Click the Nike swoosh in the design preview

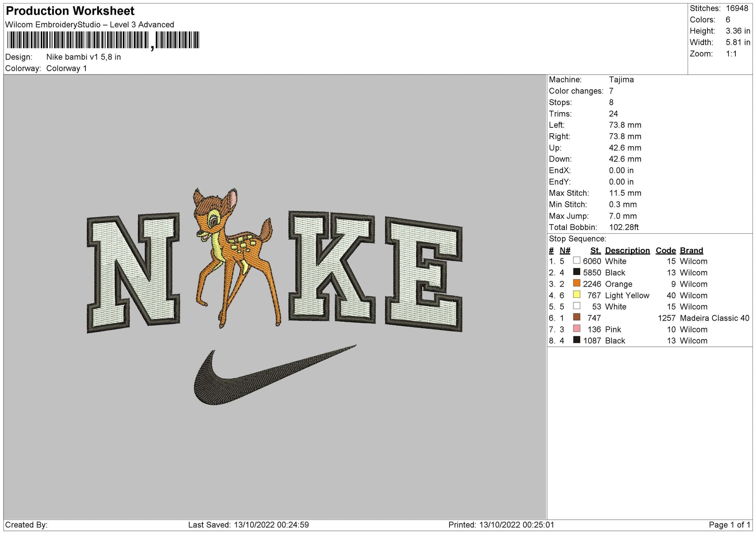point(275,374)
